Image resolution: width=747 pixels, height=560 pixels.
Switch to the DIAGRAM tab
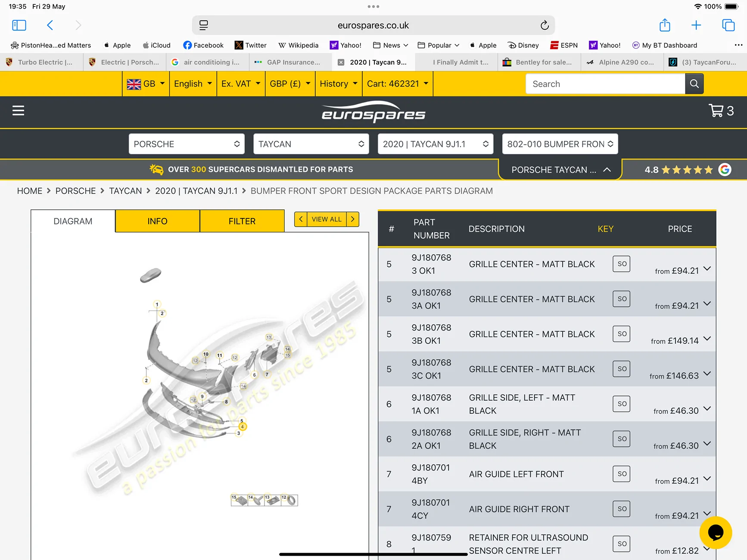pyautogui.click(x=73, y=221)
